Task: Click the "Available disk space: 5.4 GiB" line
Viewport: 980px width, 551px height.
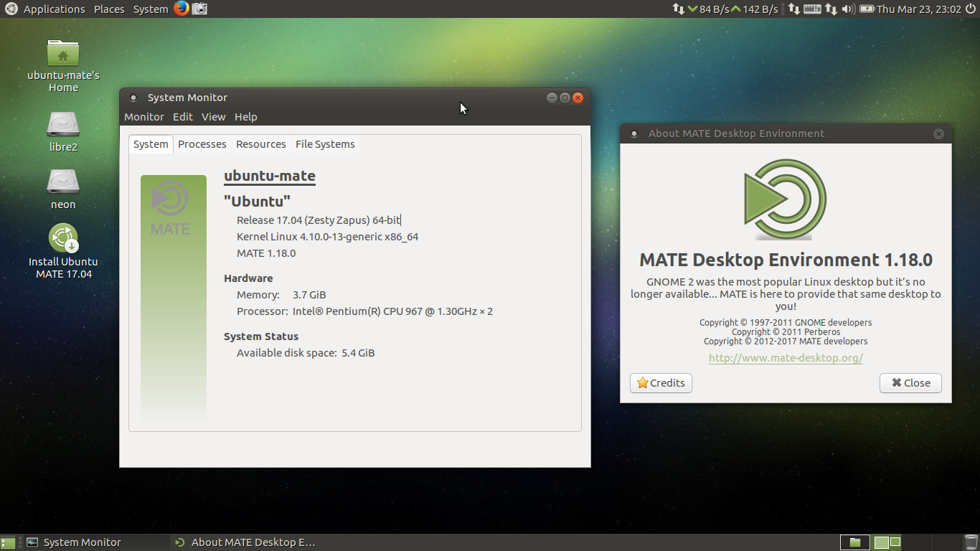Action: (x=306, y=353)
